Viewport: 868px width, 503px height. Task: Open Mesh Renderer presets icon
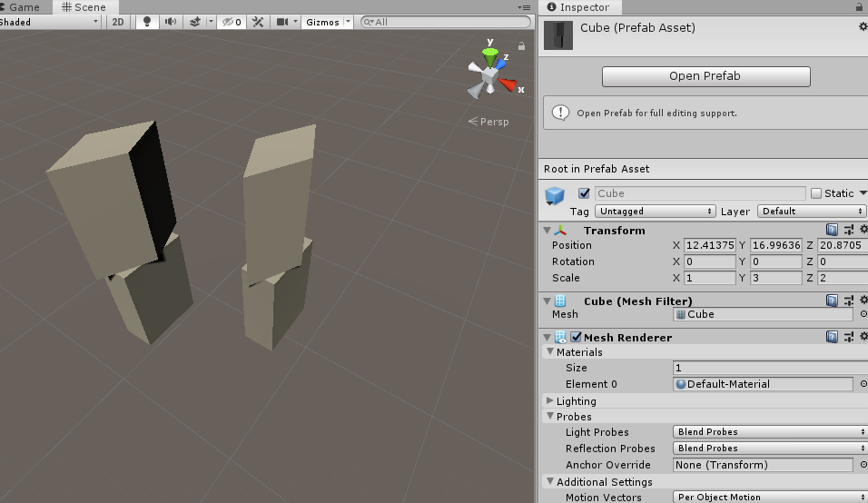coord(849,337)
